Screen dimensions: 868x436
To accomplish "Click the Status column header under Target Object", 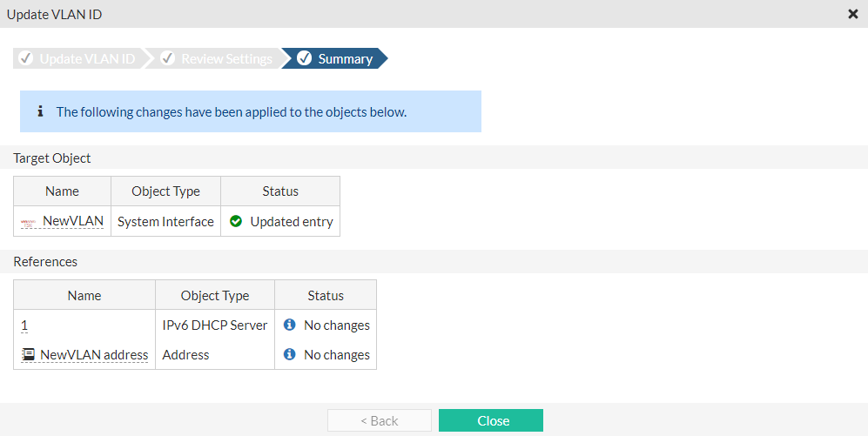I will pyautogui.click(x=280, y=191).
